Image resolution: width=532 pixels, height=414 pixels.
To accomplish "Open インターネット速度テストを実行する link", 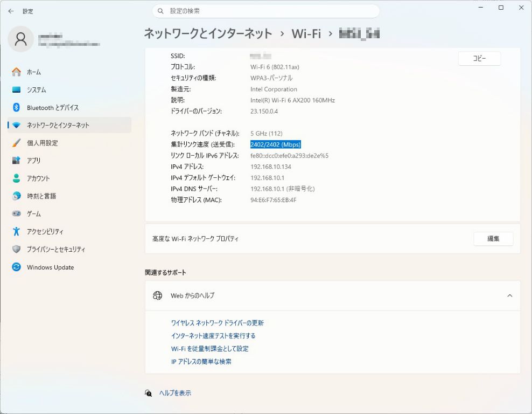I will [x=213, y=336].
